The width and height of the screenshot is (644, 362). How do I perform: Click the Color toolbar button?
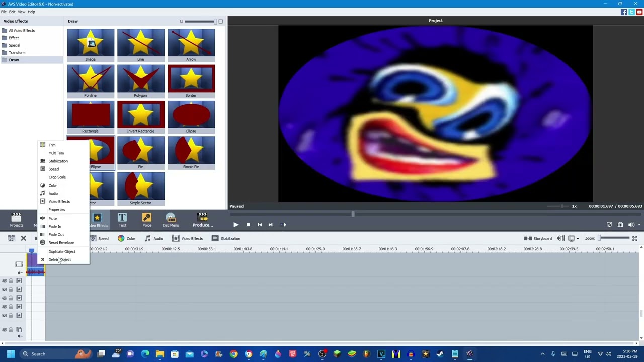tap(127, 238)
